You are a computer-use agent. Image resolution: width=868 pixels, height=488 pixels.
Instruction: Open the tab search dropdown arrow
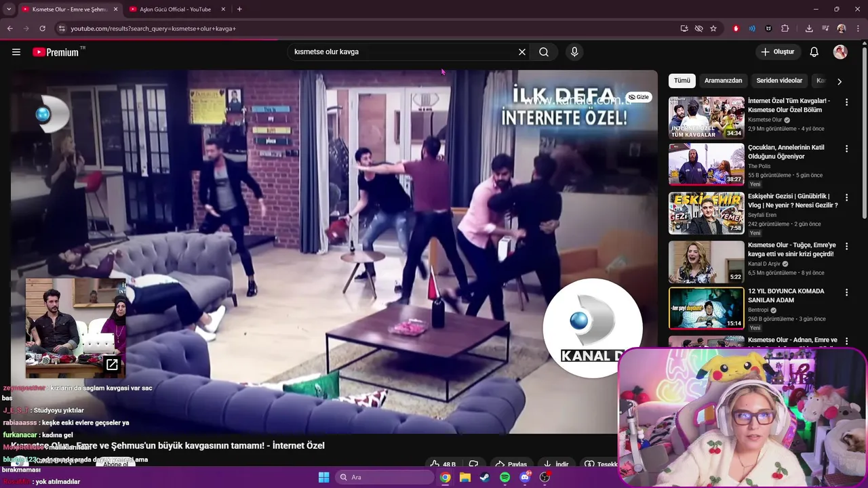pyautogui.click(x=9, y=9)
